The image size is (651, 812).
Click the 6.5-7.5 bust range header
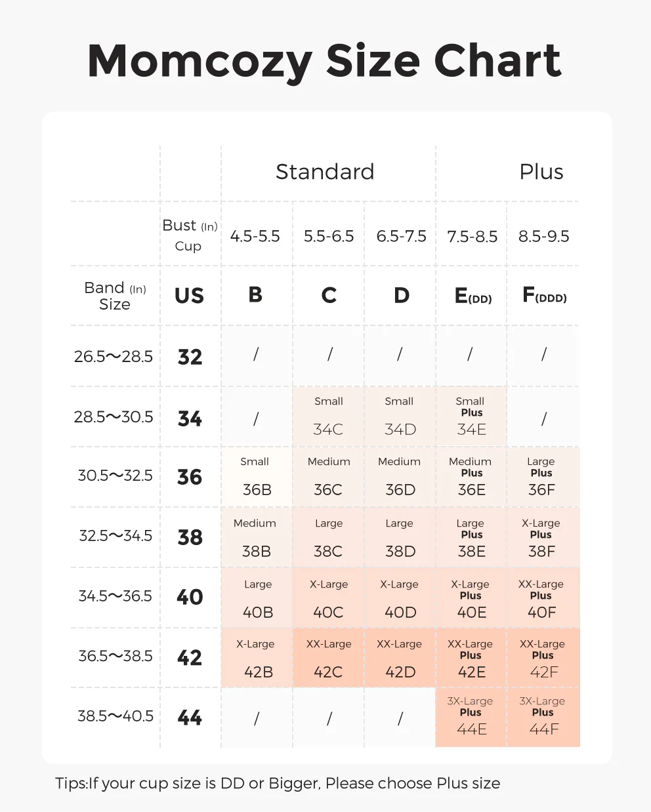pyautogui.click(x=401, y=236)
